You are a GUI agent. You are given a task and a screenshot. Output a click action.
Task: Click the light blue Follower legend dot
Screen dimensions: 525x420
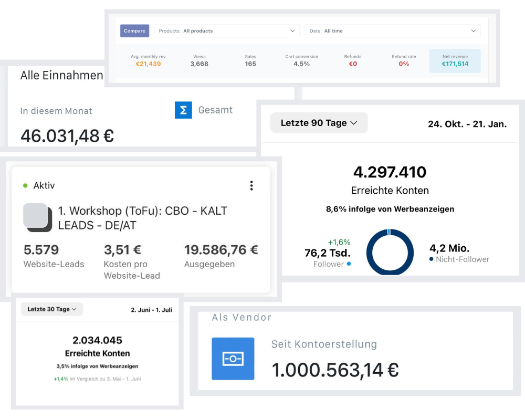click(349, 264)
